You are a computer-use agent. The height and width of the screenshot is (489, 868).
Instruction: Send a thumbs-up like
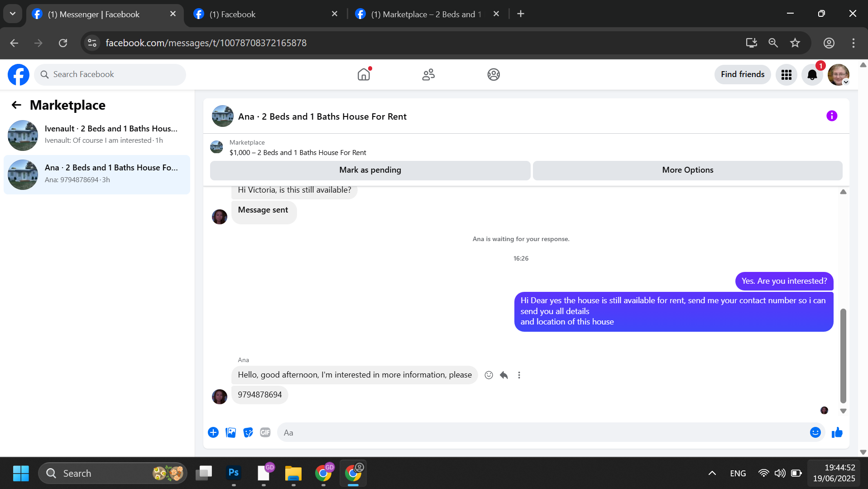(x=837, y=433)
